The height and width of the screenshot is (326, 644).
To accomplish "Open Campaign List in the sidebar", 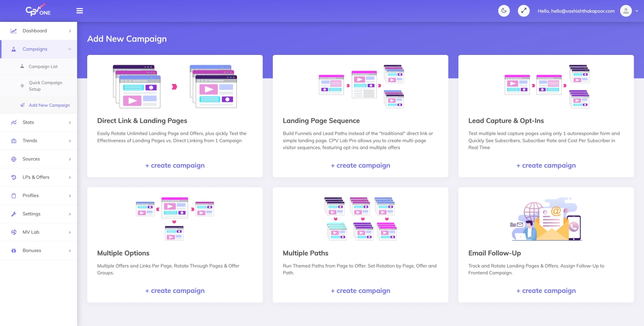I will coord(43,67).
